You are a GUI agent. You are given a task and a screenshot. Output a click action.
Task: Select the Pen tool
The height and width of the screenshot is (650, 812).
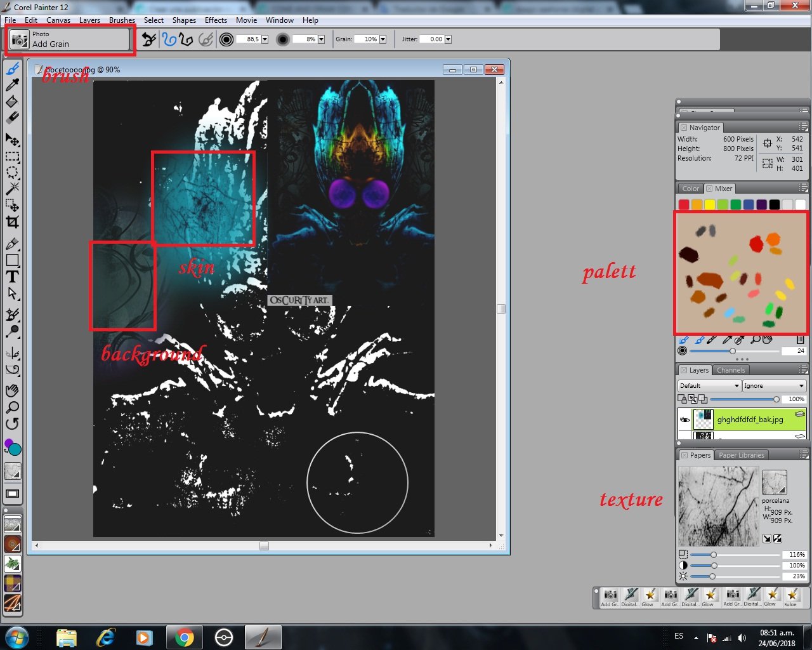point(12,244)
